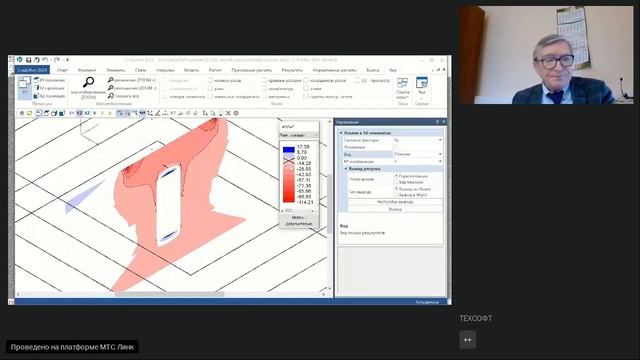Click the calendar-like view ribbon icon

pyautogui.click(x=422, y=83)
